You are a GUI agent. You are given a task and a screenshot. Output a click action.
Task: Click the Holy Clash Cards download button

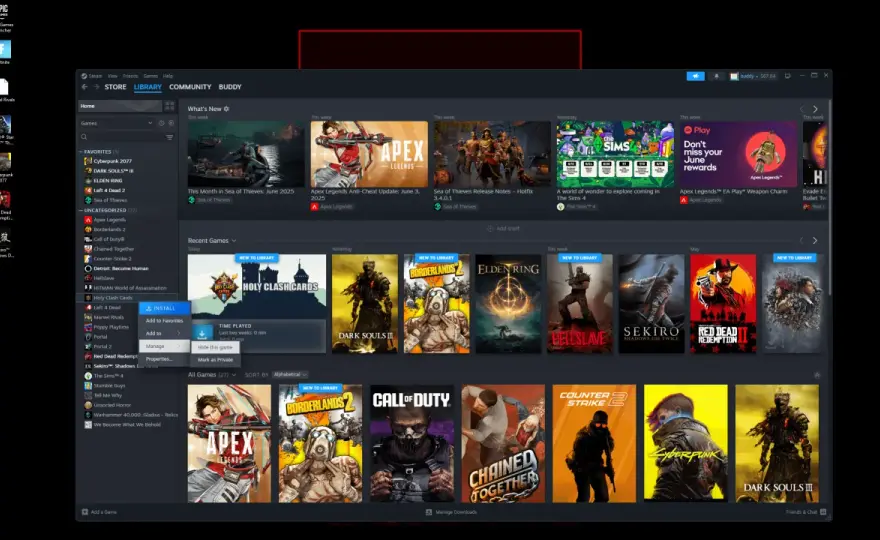(x=202, y=333)
